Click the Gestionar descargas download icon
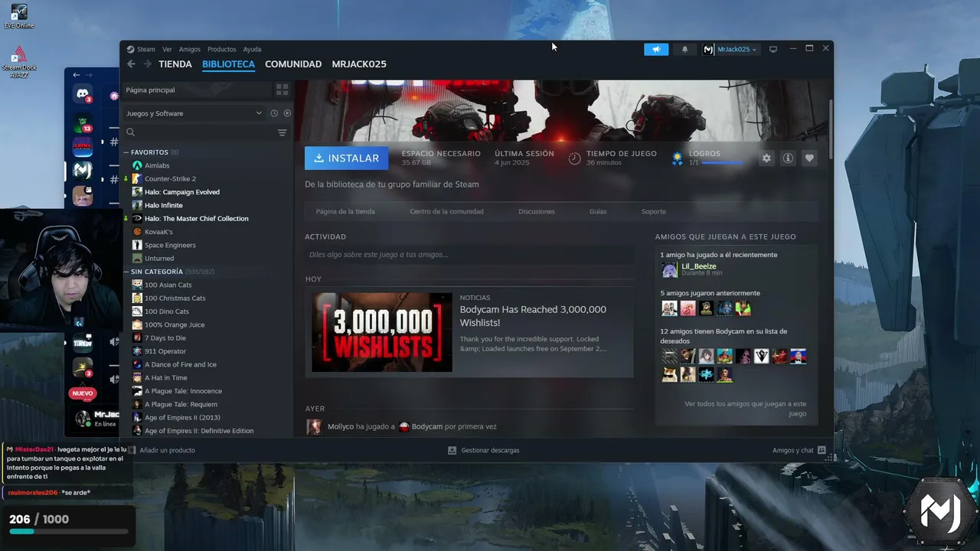The height and width of the screenshot is (551, 980). coord(452,450)
